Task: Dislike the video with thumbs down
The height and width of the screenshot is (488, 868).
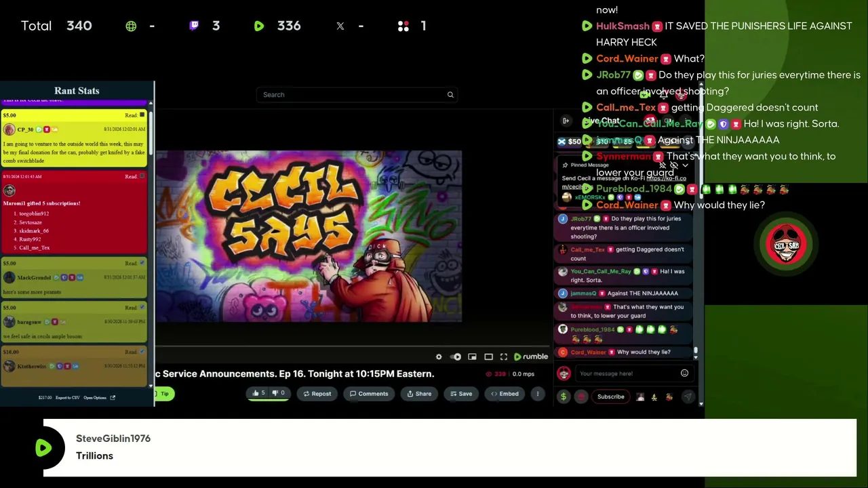Action: click(x=278, y=393)
